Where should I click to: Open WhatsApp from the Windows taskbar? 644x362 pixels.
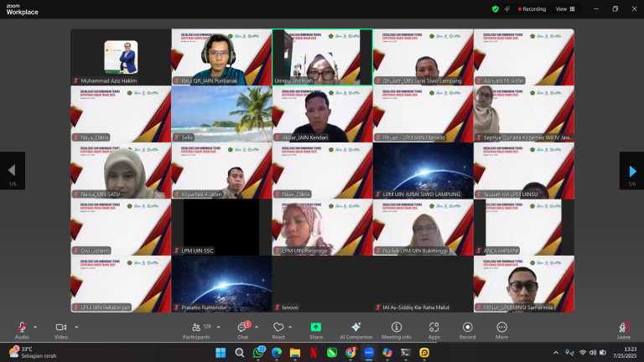coord(259,353)
